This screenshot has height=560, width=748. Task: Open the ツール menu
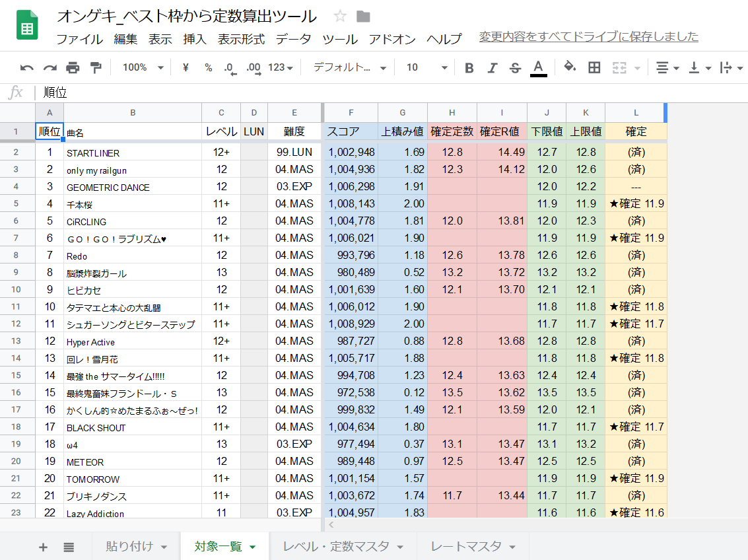tap(339, 39)
